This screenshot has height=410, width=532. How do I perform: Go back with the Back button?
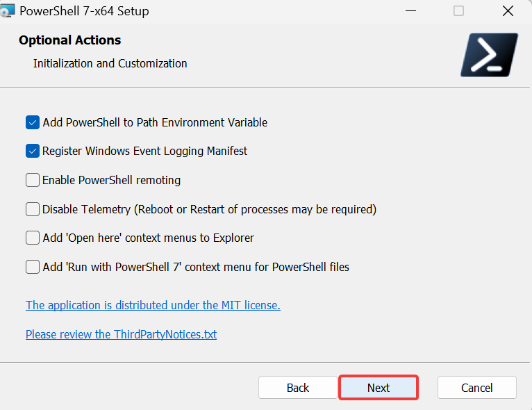point(297,388)
